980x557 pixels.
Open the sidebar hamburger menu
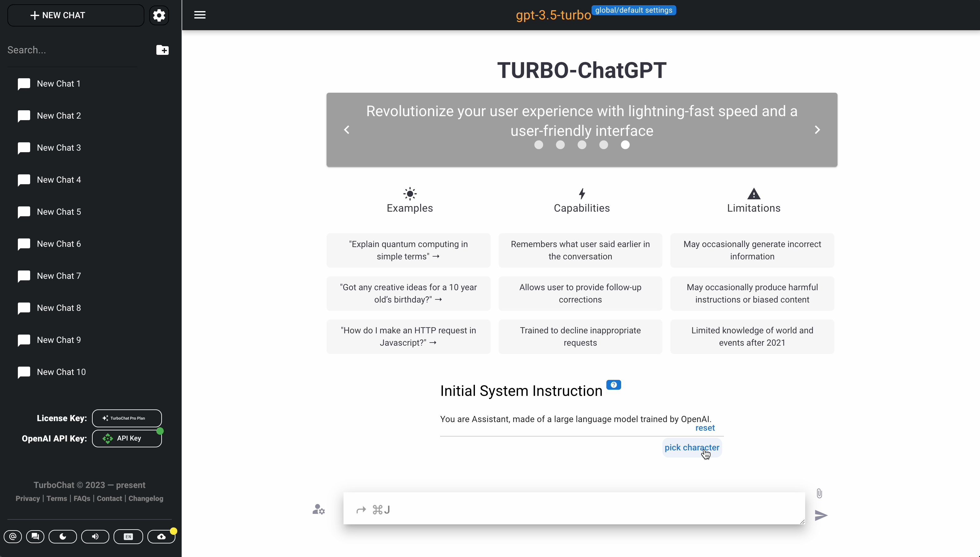(199, 15)
